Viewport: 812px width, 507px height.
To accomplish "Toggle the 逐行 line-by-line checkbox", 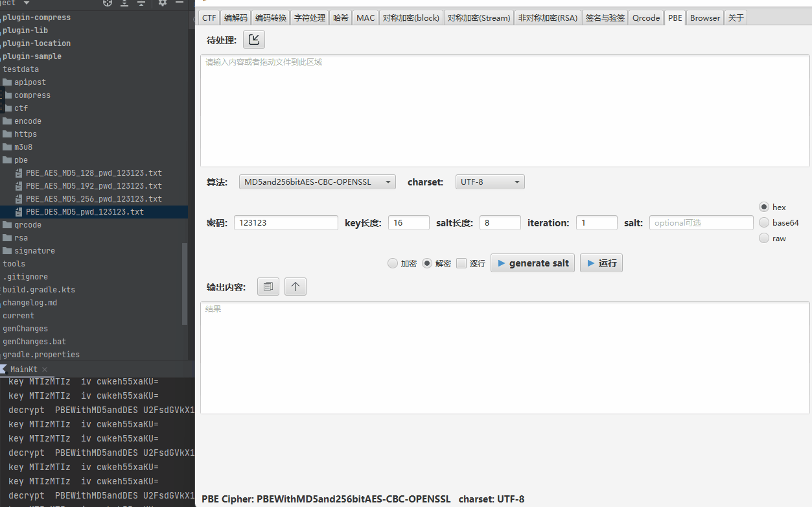I will point(461,263).
